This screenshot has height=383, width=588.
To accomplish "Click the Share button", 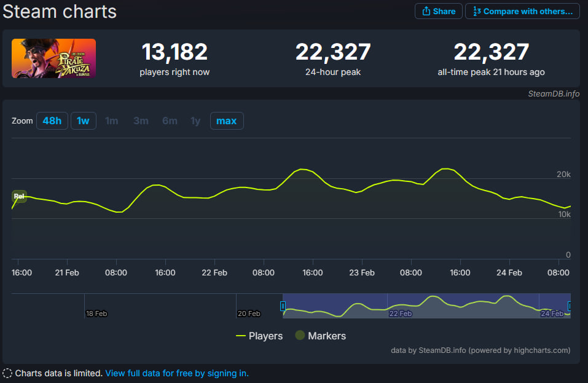I will [439, 11].
